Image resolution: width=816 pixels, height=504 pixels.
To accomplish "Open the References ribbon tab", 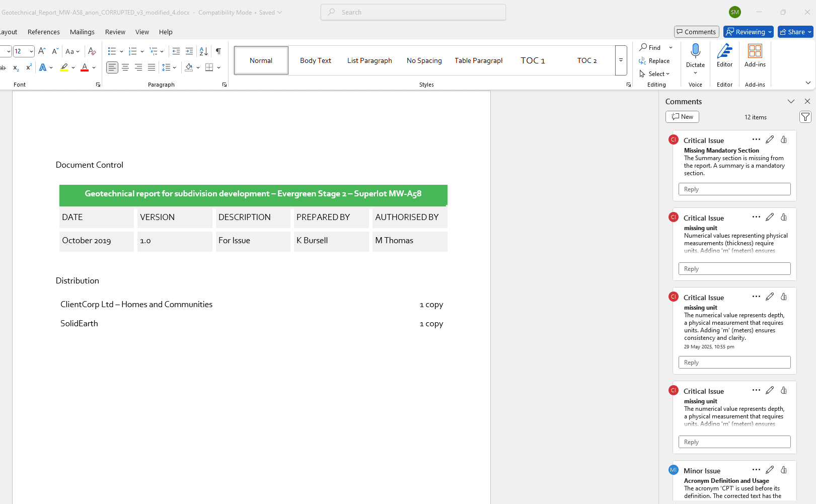I will [44, 32].
